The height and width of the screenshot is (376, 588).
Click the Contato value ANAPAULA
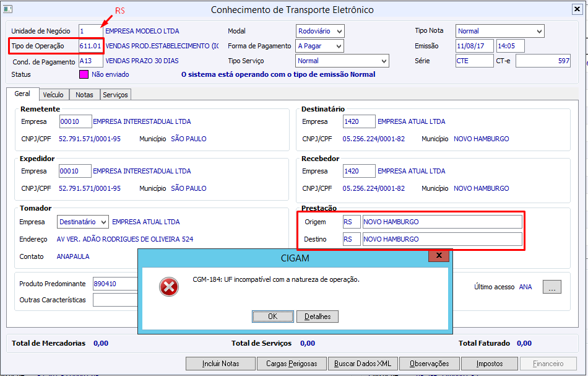pyautogui.click(x=73, y=256)
